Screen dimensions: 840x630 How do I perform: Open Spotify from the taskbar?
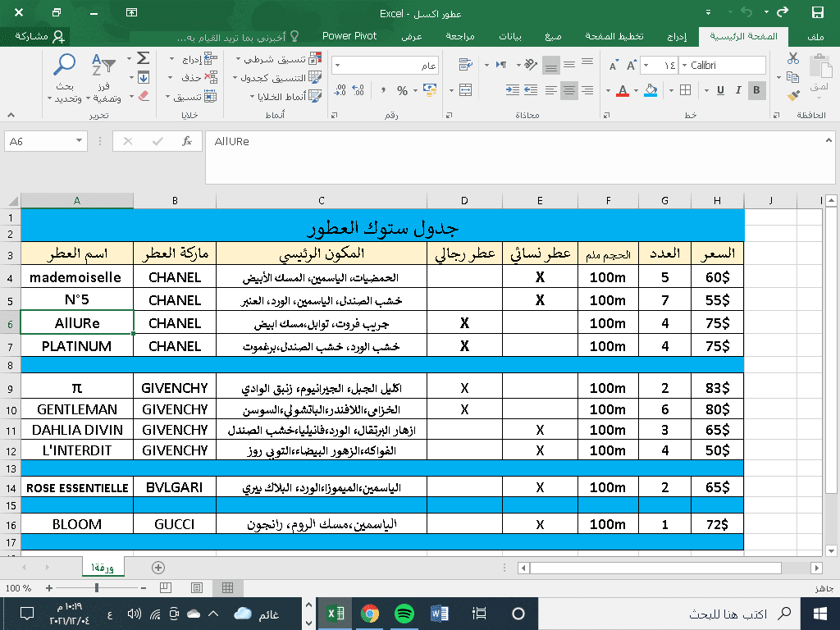tap(404, 614)
